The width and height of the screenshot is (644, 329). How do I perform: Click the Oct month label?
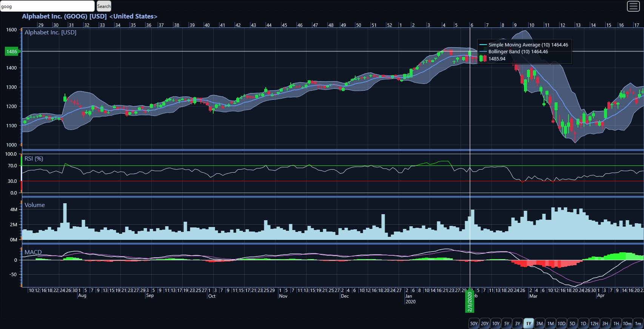212,296
